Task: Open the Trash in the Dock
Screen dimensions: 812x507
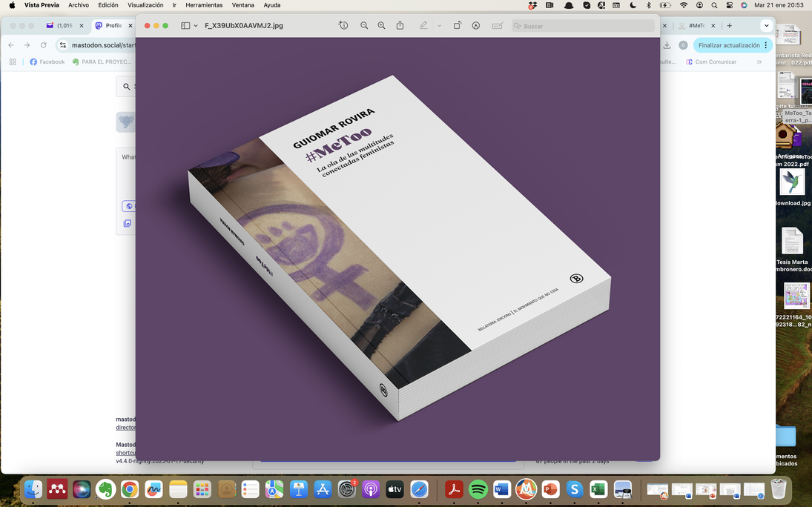Action: point(779,489)
